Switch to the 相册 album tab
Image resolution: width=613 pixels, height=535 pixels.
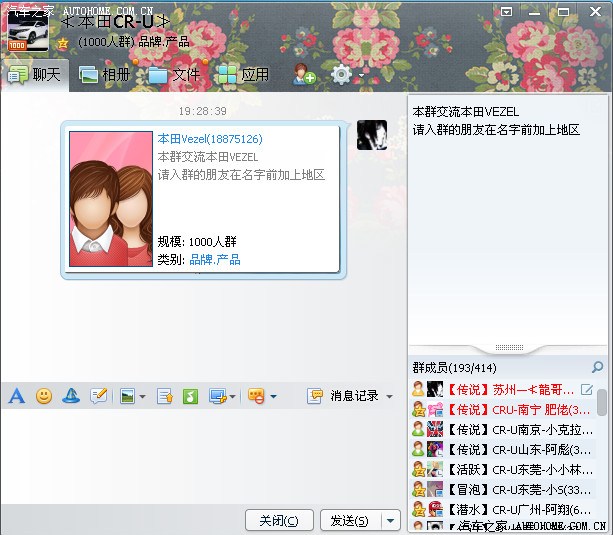tap(104, 74)
